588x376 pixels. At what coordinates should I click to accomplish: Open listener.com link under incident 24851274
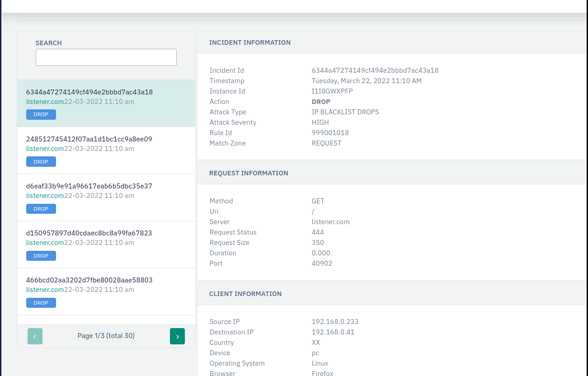point(45,149)
